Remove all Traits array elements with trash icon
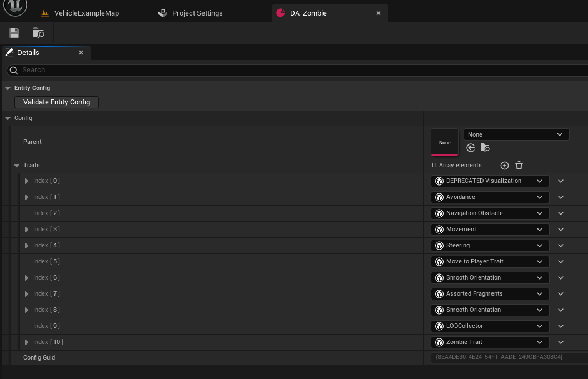The image size is (588, 379). (519, 166)
